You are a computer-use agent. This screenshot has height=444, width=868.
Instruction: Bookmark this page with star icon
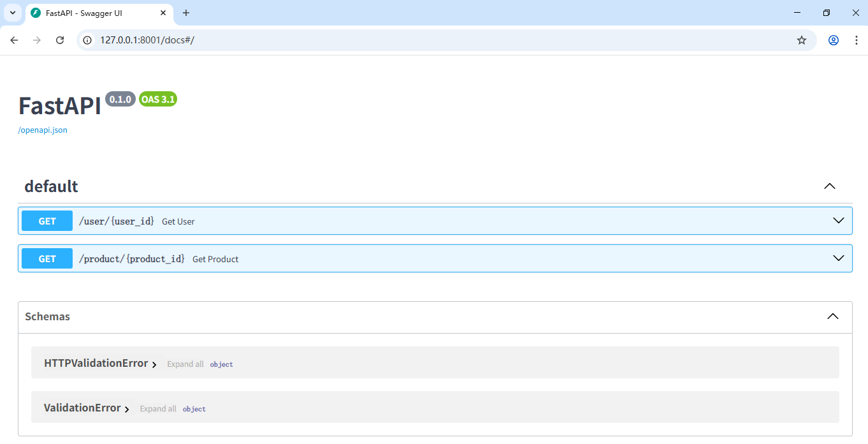pos(802,40)
